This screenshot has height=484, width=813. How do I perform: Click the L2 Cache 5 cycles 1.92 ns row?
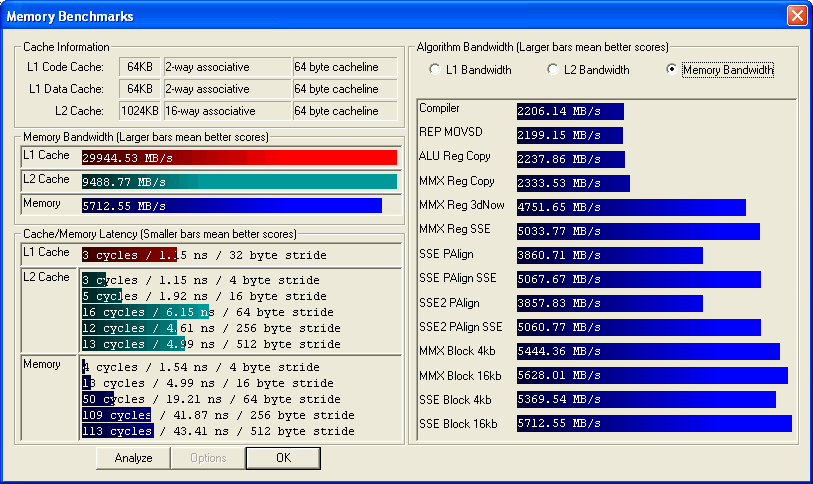click(x=204, y=296)
